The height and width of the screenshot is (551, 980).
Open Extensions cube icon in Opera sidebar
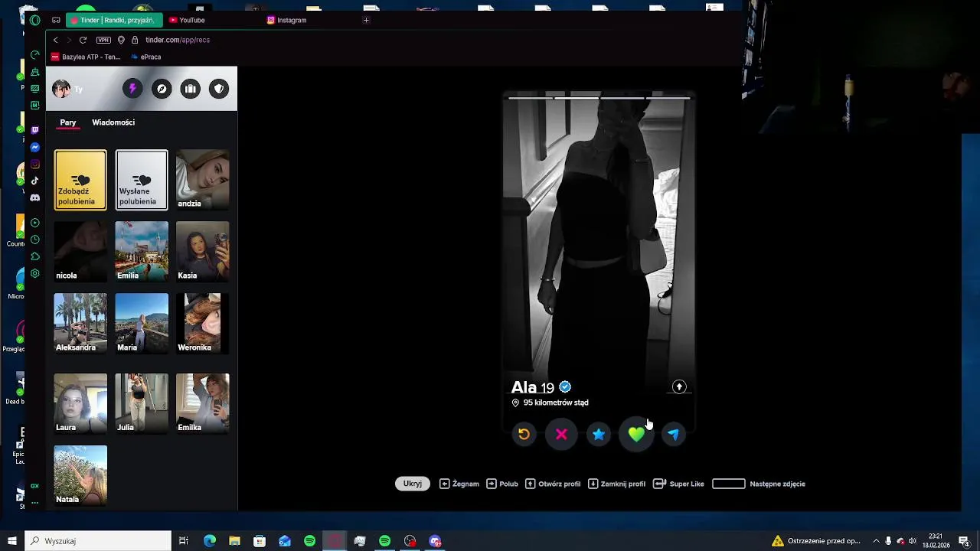pyautogui.click(x=34, y=256)
